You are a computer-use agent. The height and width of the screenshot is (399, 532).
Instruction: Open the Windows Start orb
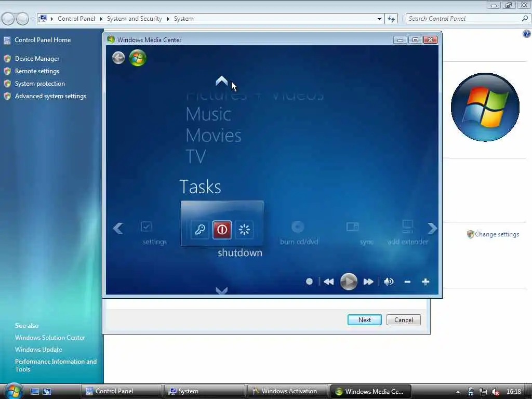tap(13, 391)
